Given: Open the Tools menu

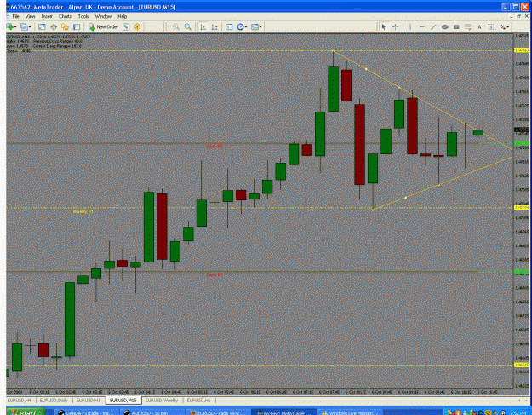Looking at the screenshot, I should point(83,16).
